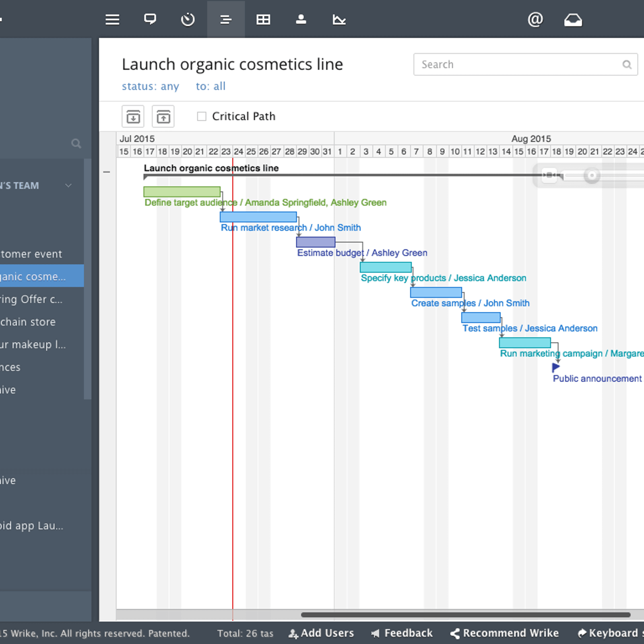The height and width of the screenshot is (644, 644).
Task: Select the Test samples task bar
Action: 481,318
